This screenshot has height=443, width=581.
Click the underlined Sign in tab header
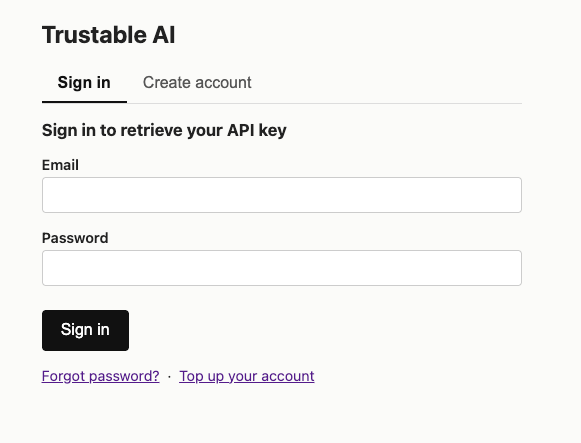click(x=84, y=83)
